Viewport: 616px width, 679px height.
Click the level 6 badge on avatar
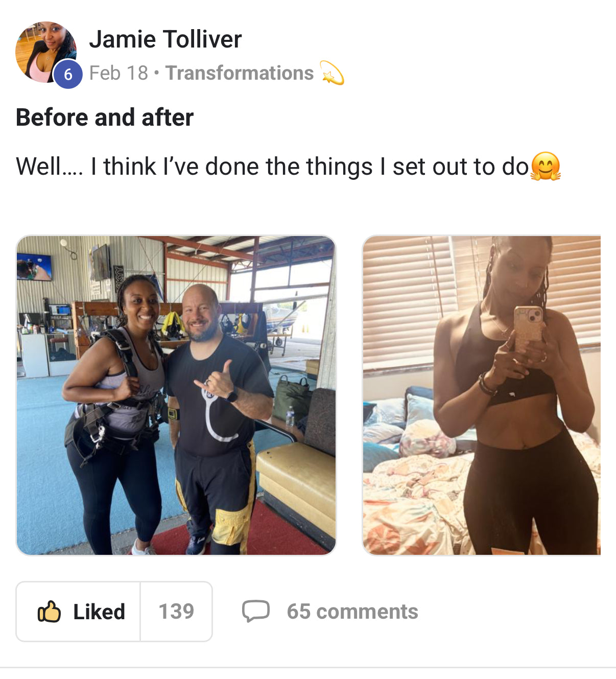(68, 75)
